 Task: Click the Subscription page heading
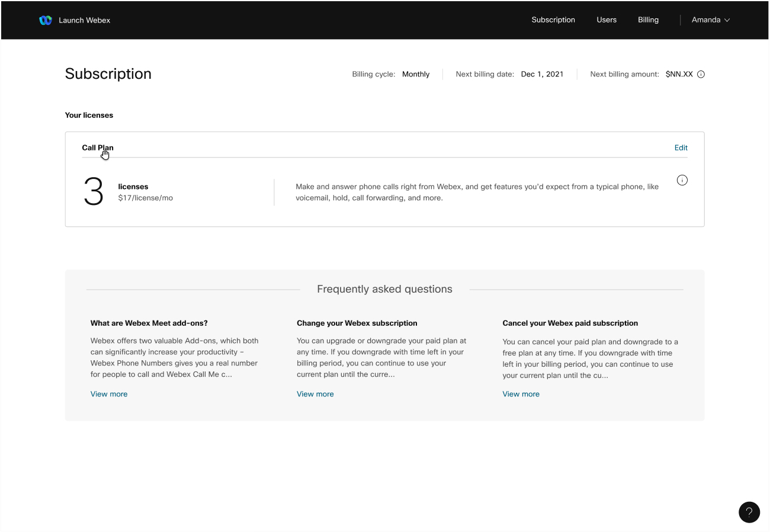click(x=108, y=74)
